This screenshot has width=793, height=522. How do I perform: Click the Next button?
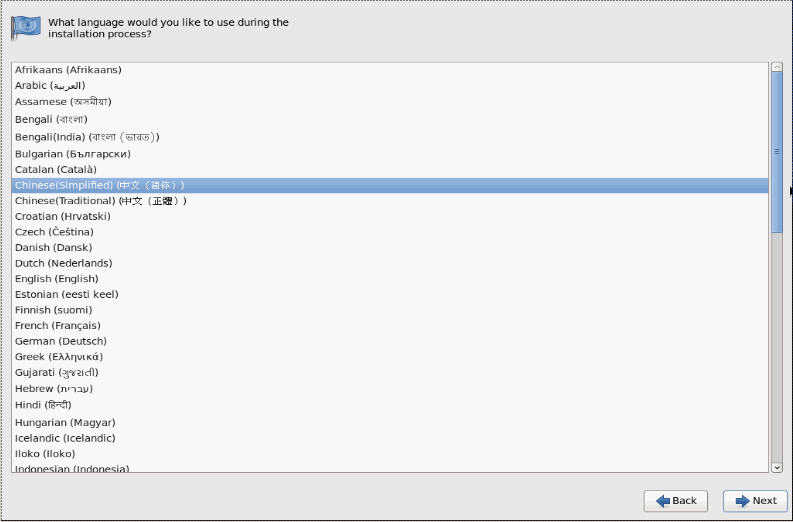pyautogui.click(x=755, y=501)
